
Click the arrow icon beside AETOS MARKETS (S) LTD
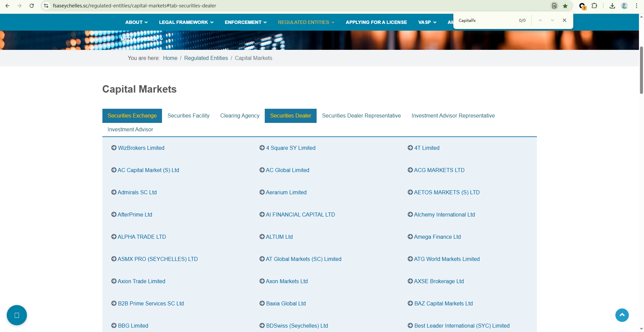(x=410, y=192)
